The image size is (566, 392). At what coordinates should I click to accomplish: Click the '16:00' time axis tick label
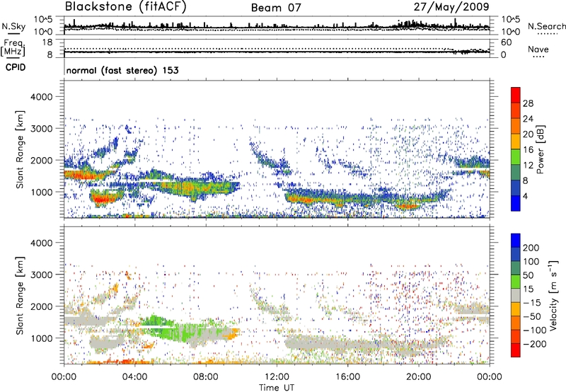[347, 377]
